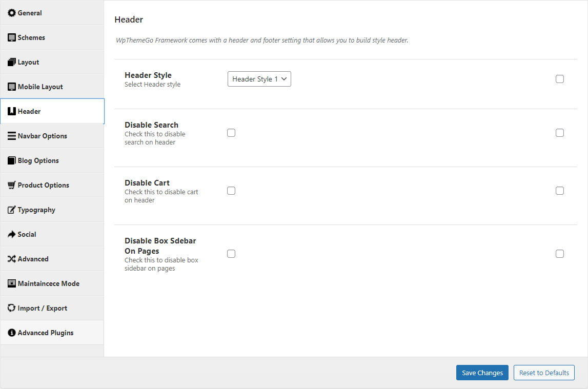The width and height of the screenshot is (588, 389).
Task: Toggle right-side checkbox in Box Sdebar row
Action: [x=559, y=254]
